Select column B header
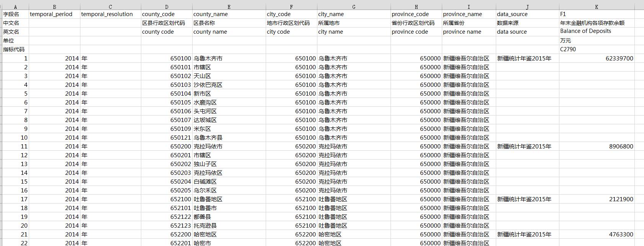Screen dimensions: 644x246 click(54, 7)
